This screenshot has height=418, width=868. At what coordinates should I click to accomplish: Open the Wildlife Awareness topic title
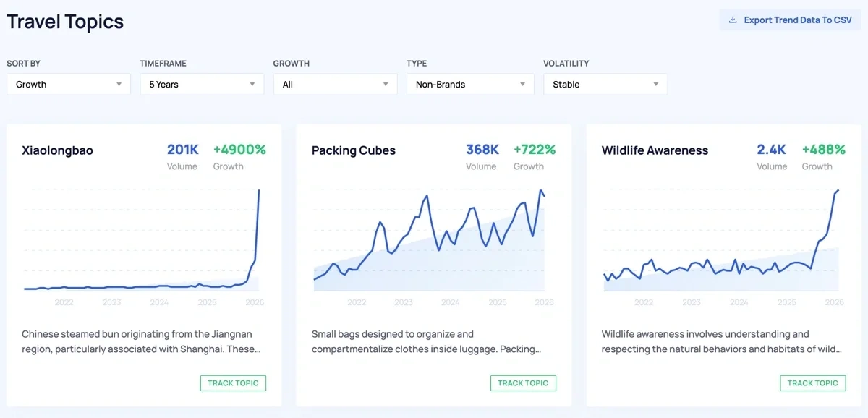pyautogui.click(x=655, y=150)
